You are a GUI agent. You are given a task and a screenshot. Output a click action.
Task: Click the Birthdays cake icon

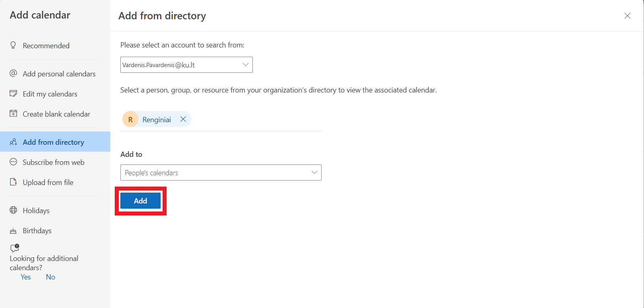(x=13, y=230)
